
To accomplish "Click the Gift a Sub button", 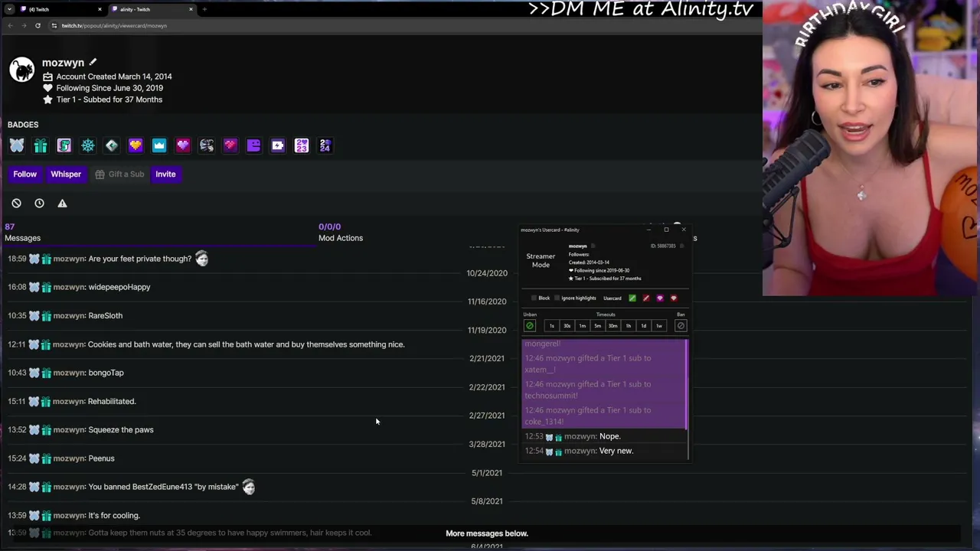I will 120,174.
